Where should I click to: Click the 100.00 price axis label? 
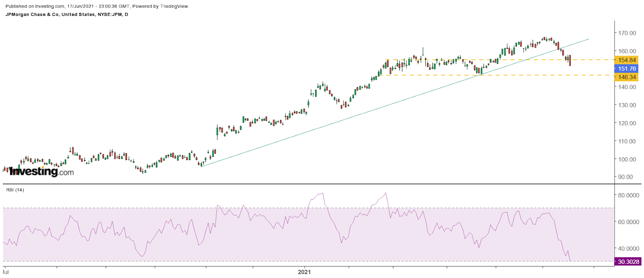point(627,159)
